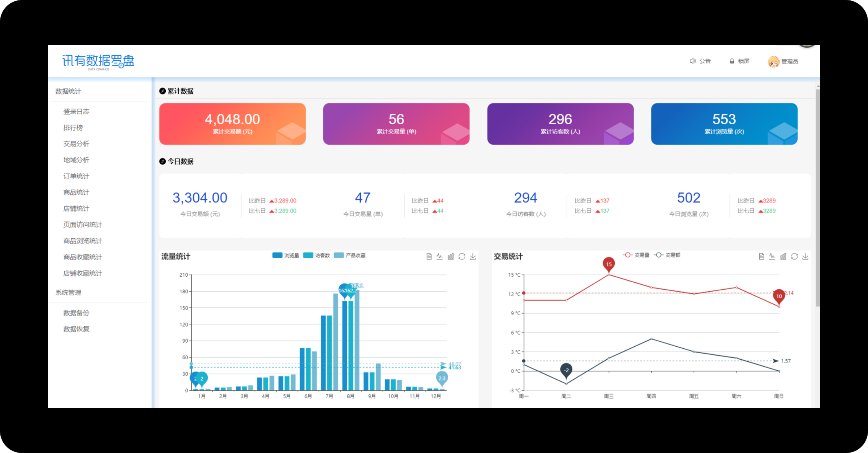The image size is (868, 453).
Task: Click the 累计浏览量 553 card
Action: (724, 124)
